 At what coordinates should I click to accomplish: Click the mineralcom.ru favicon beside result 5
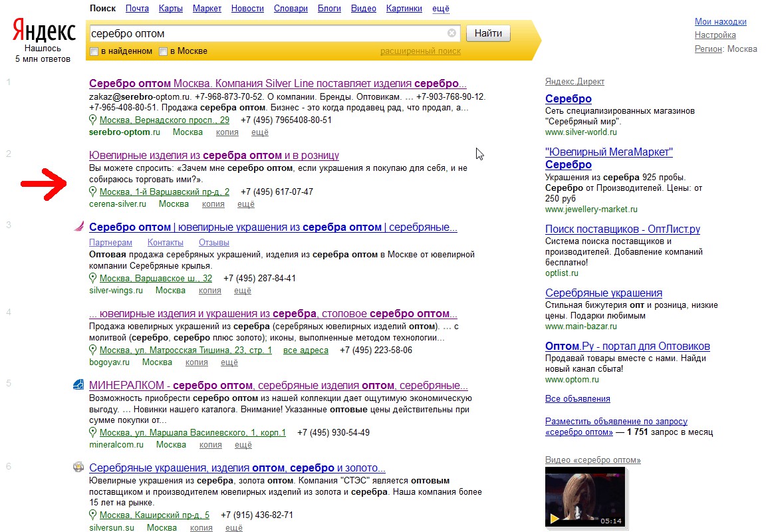pyautogui.click(x=78, y=385)
